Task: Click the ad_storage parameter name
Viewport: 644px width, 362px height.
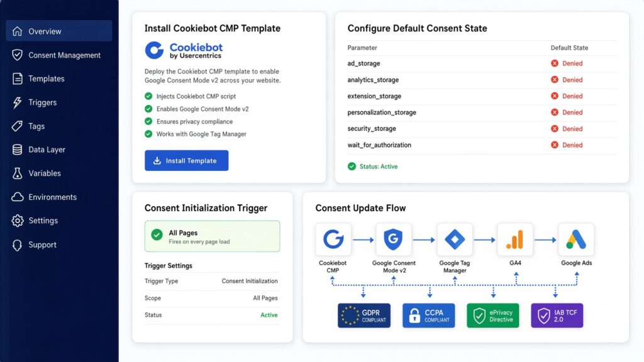Action: [x=364, y=63]
